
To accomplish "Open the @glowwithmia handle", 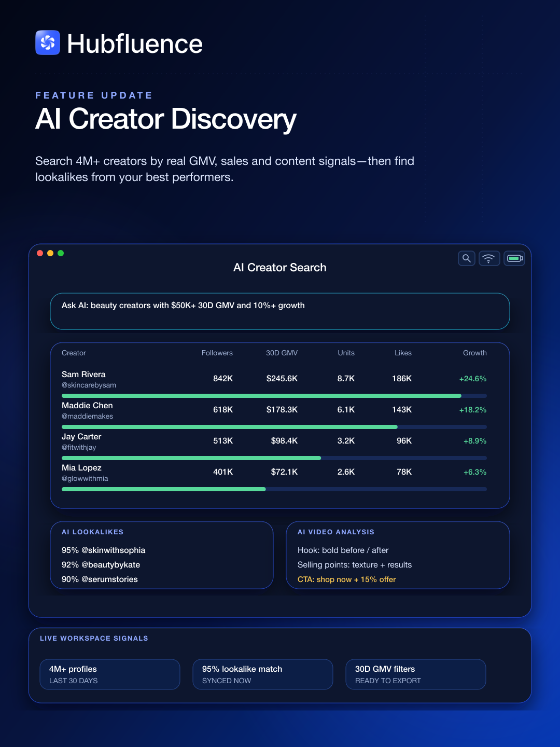I will coord(85,478).
